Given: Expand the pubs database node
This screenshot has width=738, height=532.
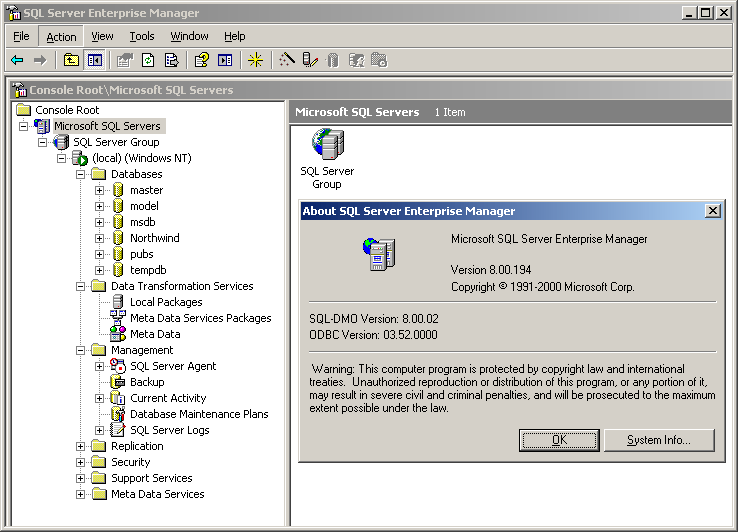Looking at the screenshot, I should [99, 254].
